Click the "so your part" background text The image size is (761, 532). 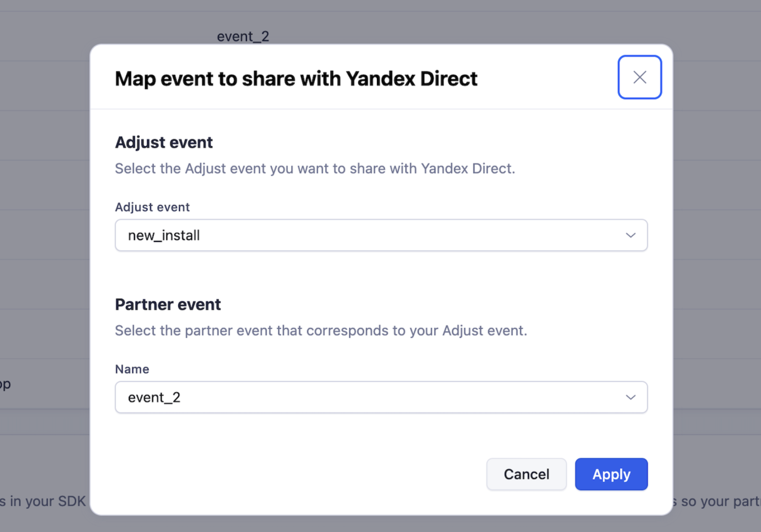coord(718,501)
